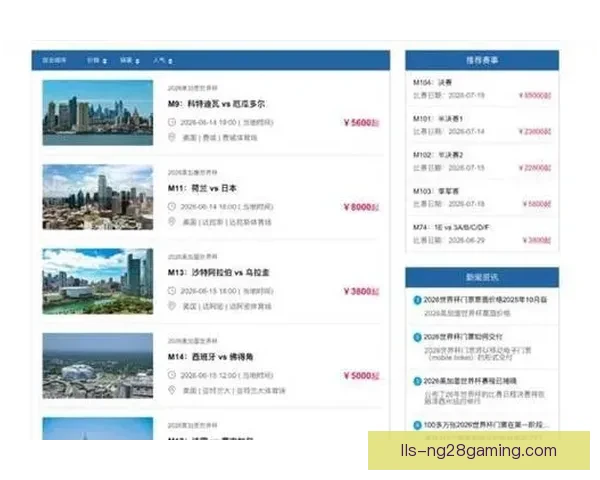
Task: Click the location pin icon under M9 match
Action: pos(172,138)
